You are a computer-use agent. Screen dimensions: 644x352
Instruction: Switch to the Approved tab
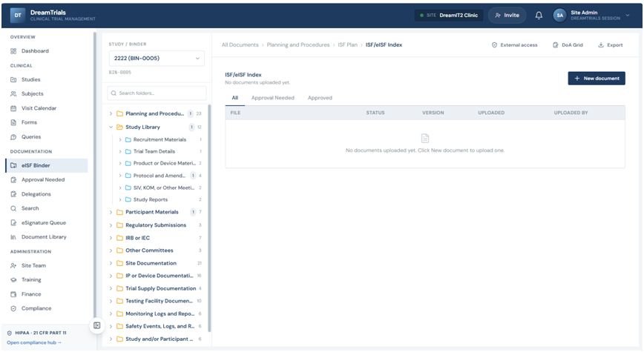(x=320, y=98)
